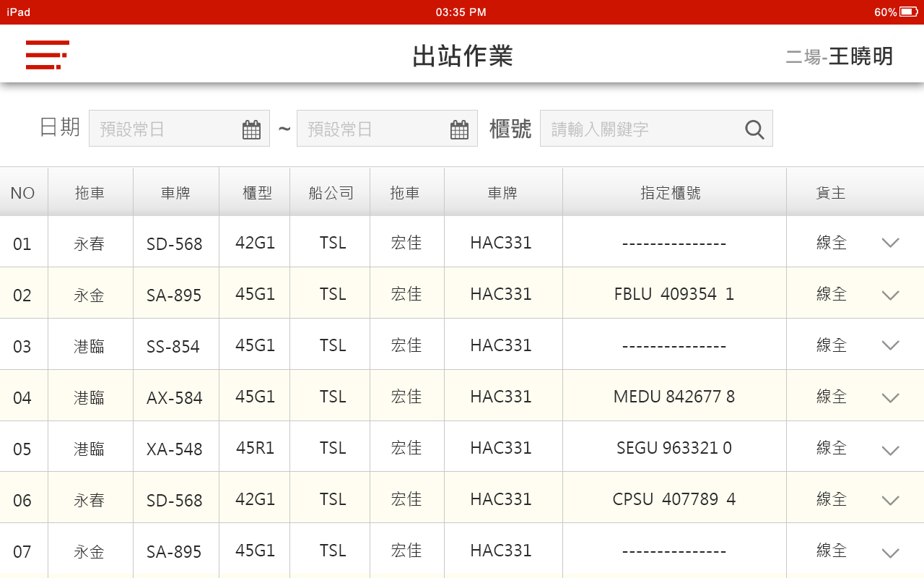Image resolution: width=924 pixels, height=578 pixels.
Task: Click 永金 in row 02
Action: tap(90, 296)
